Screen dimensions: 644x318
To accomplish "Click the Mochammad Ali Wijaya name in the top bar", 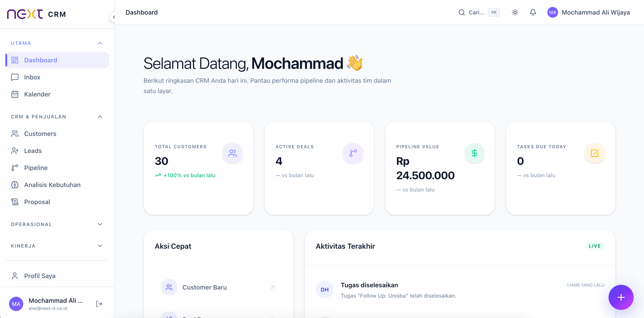I will (x=596, y=12).
